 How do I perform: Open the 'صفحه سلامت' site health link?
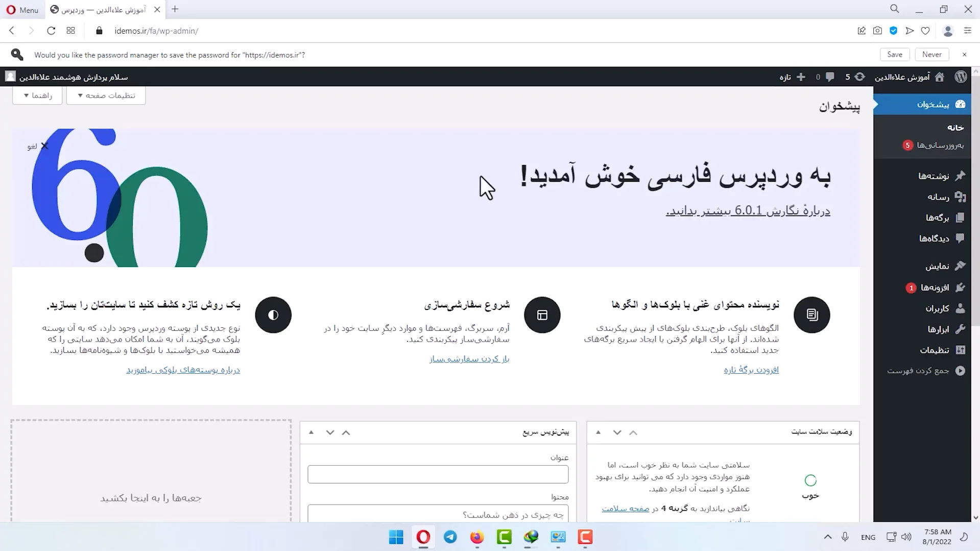click(x=626, y=509)
